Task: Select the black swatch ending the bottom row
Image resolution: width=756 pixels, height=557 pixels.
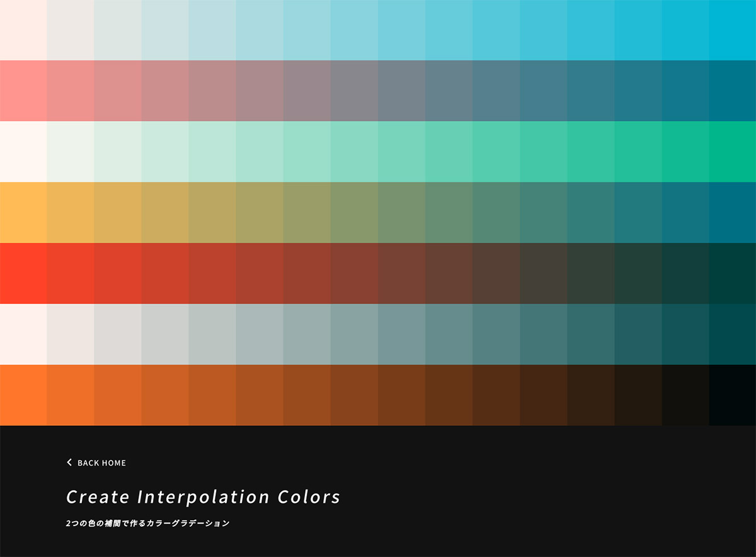Action: (732, 395)
